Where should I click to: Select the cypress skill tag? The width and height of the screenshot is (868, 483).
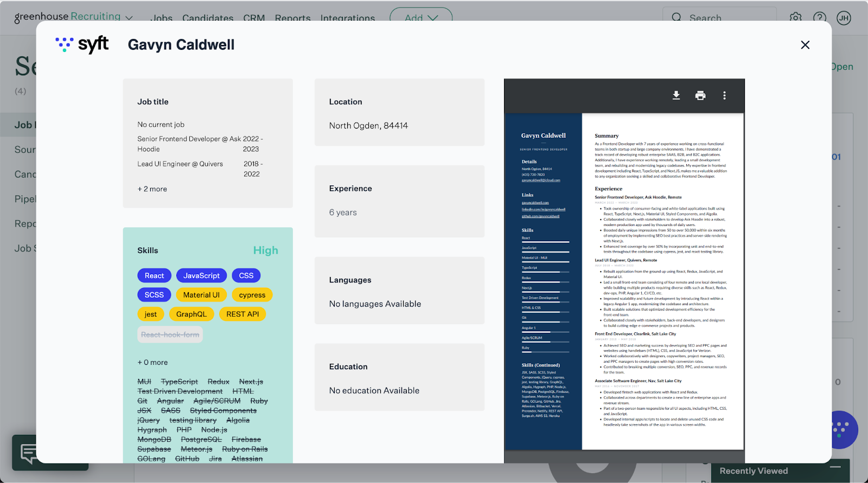click(x=252, y=295)
